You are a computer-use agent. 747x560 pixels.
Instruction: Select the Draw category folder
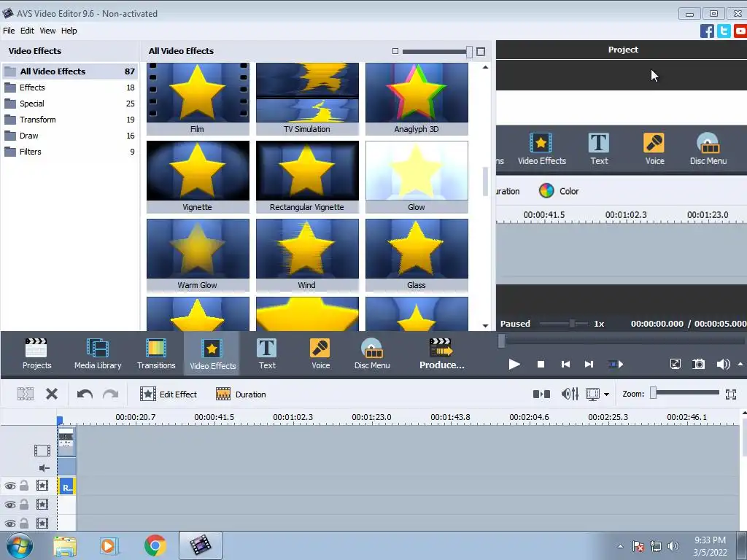[69, 136]
